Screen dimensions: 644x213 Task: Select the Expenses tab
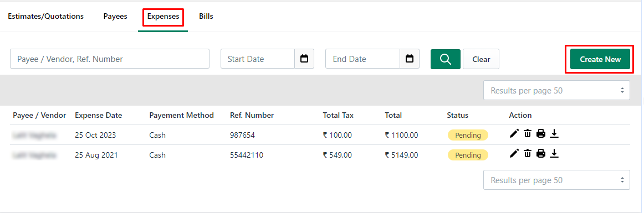point(163,17)
